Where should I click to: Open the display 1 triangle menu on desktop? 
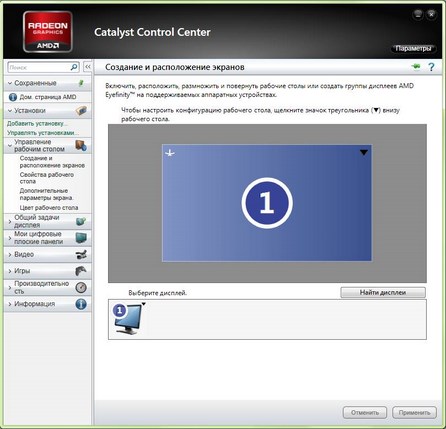tap(364, 153)
